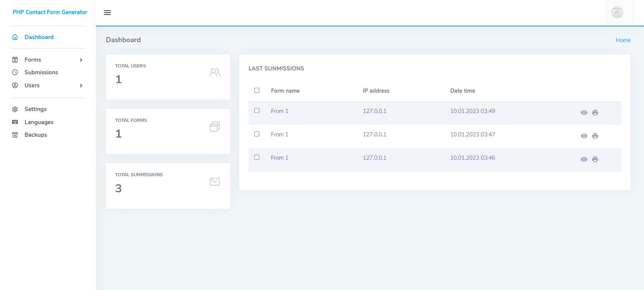644x290 pixels.
Task: Click 'From 1' in the 03:47 row
Action: [x=279, y=134]
